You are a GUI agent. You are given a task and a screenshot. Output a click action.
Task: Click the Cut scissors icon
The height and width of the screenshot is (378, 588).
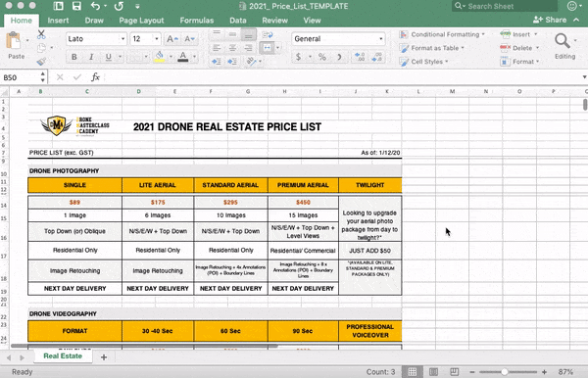tap(41, 35)
